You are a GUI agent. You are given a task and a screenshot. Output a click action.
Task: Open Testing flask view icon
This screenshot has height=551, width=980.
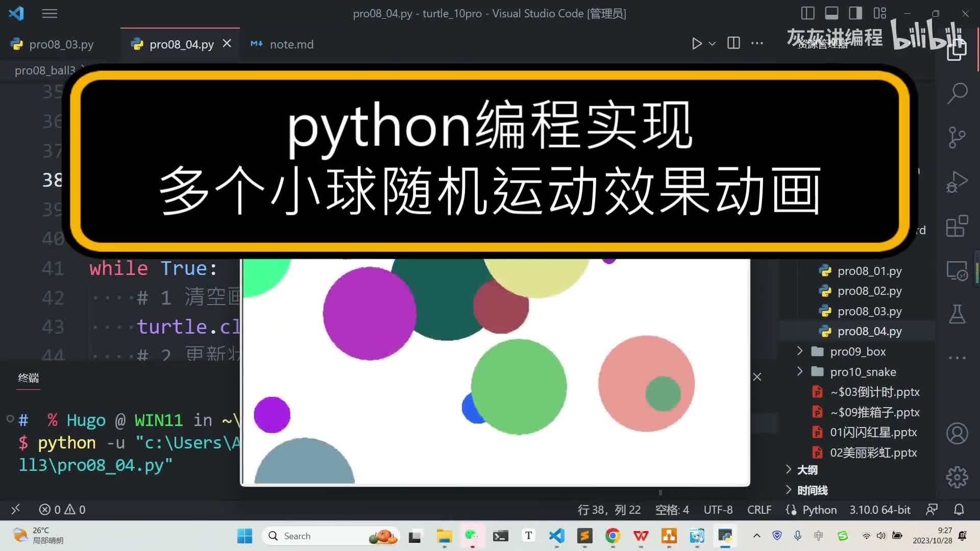click(957, 314)
